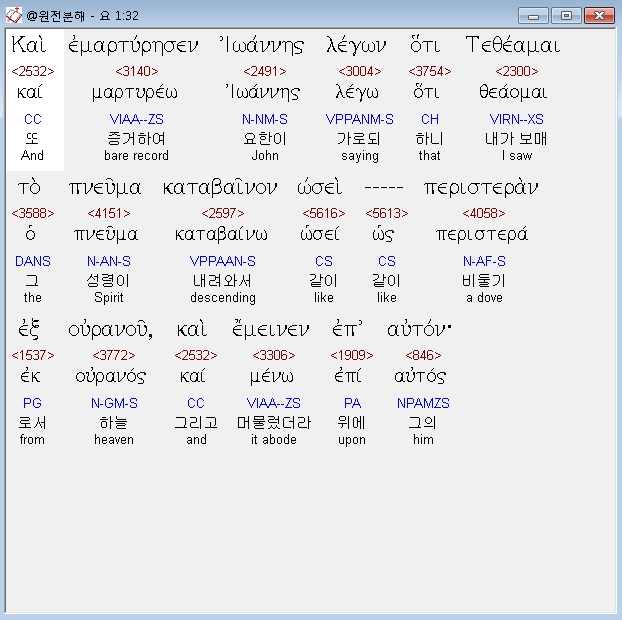Click the N-AN-S parsing code
The height and width of the screenshot is (620, 622).
pos(109,261)
